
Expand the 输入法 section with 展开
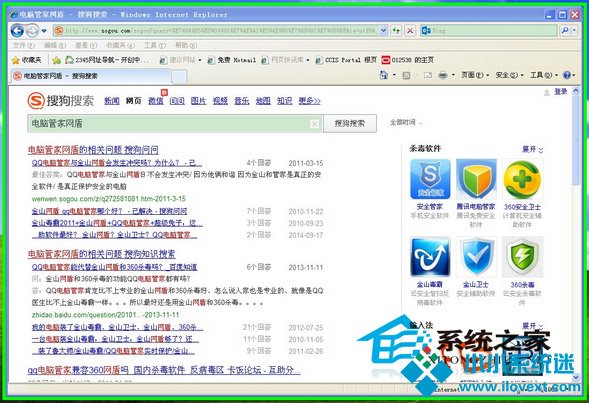coord(532,326)
